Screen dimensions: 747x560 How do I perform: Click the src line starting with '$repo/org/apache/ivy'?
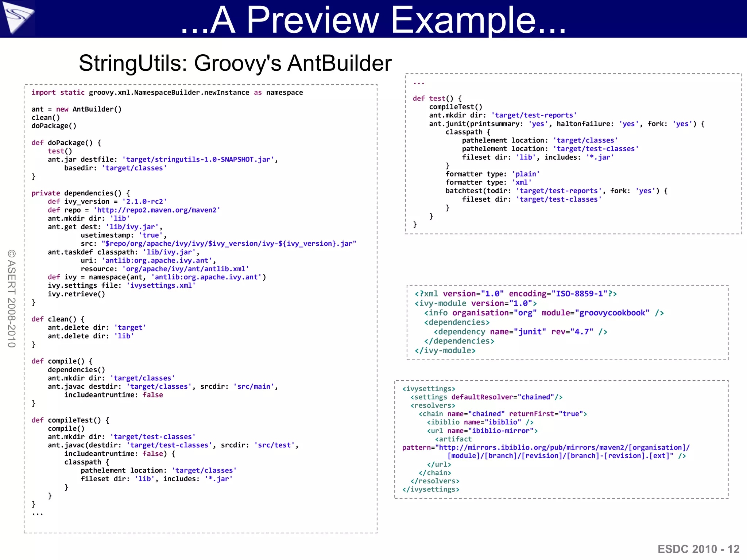[x=218, y=244]
